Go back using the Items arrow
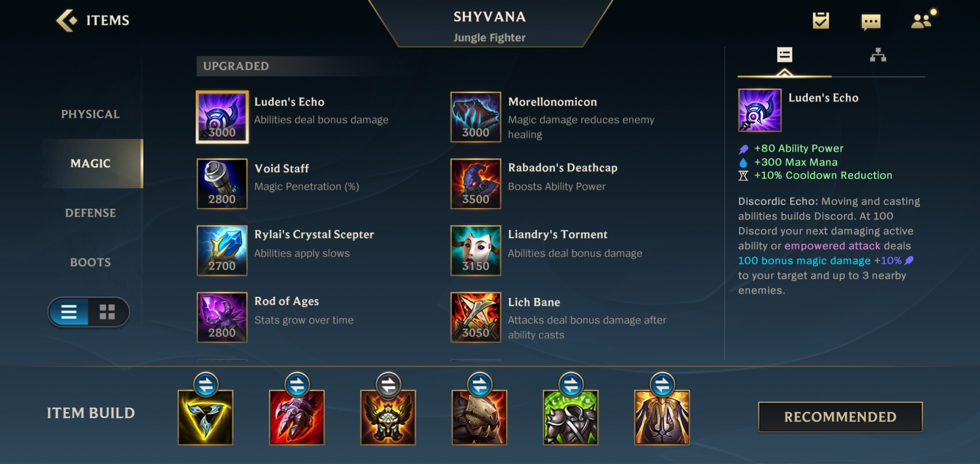The image size is (980, 464). (x=67, y=20)
